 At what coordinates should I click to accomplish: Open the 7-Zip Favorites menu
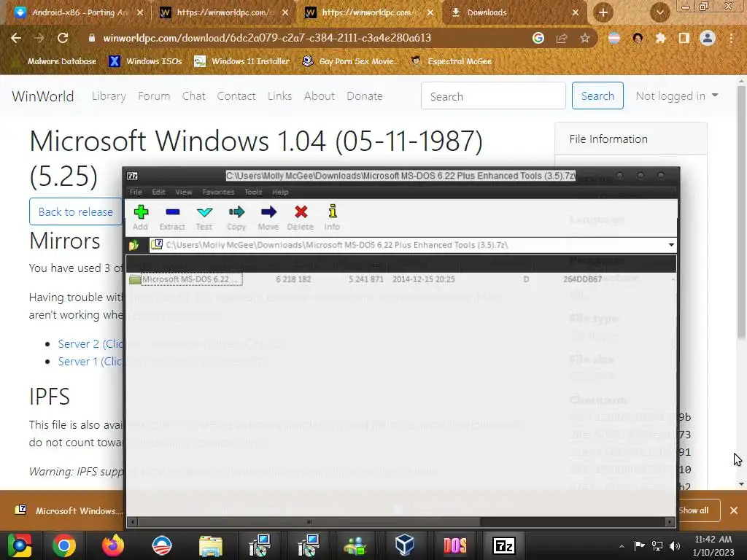click(218, 192)
